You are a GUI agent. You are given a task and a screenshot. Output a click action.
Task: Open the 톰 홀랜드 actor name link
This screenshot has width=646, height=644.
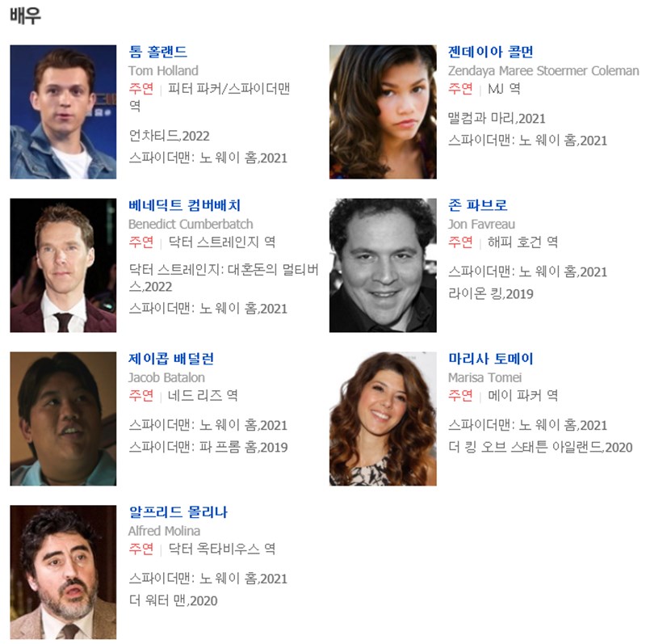pyautogui.click(x=158, y=52)
